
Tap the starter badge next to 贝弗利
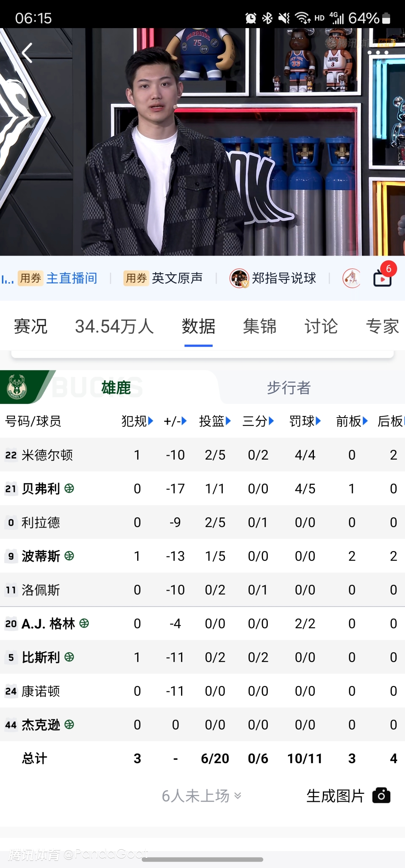[x=69, y=488]
